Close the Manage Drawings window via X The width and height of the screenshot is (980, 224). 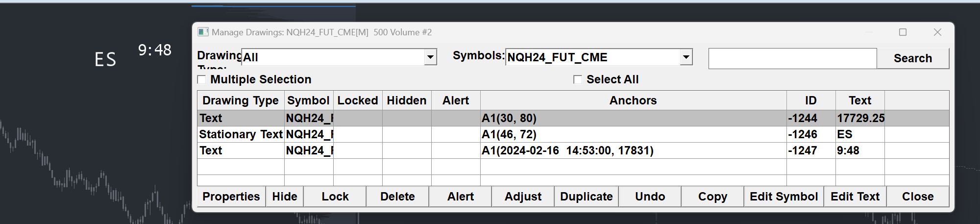click(937, 32)
